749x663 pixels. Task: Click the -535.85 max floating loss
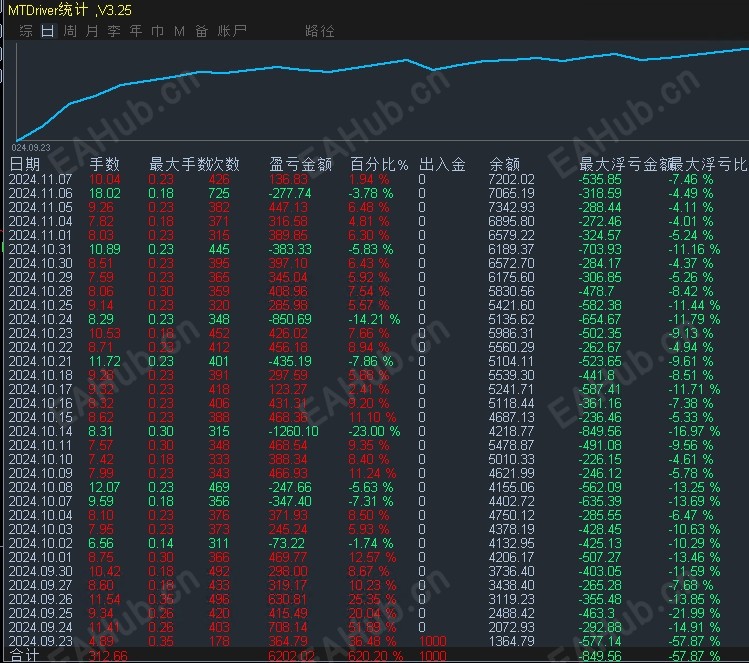point(600,180)
